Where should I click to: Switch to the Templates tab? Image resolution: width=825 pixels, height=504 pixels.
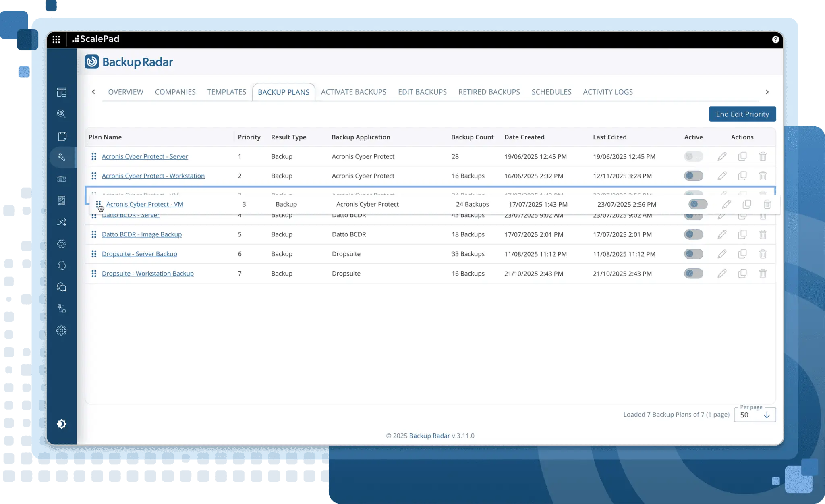click(x=227, y=92)
